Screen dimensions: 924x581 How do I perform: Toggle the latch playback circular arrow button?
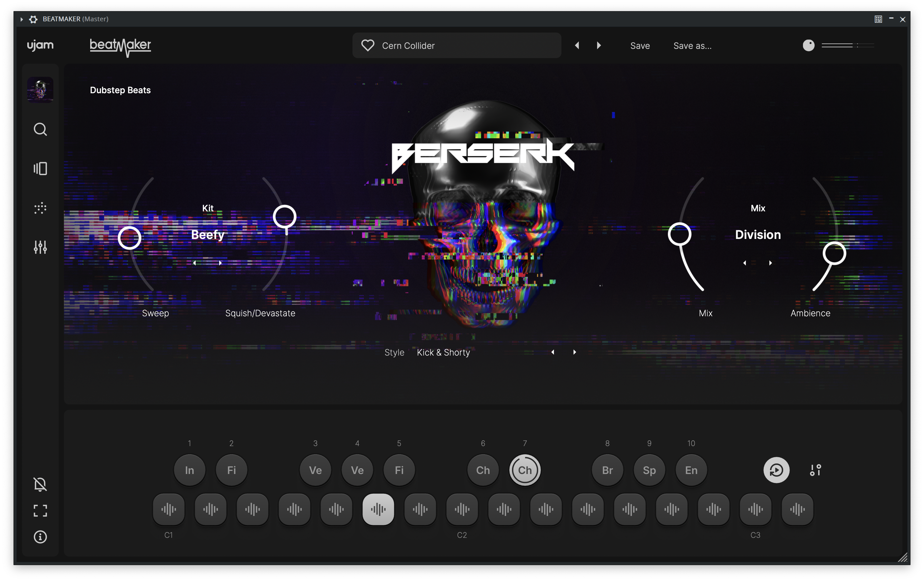pyautogui.click(x=776, y=470)
